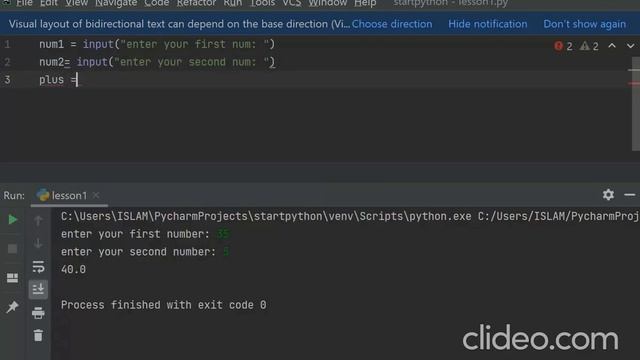Click Hide notification link
The height and width of the screenshot is (360, 640).
click(487, 24)
